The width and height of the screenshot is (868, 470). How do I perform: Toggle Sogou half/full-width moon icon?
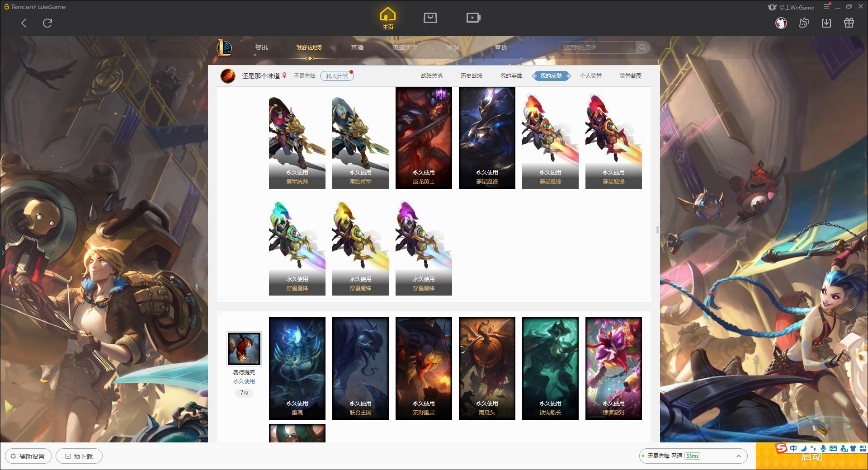(x=803, y=448)
